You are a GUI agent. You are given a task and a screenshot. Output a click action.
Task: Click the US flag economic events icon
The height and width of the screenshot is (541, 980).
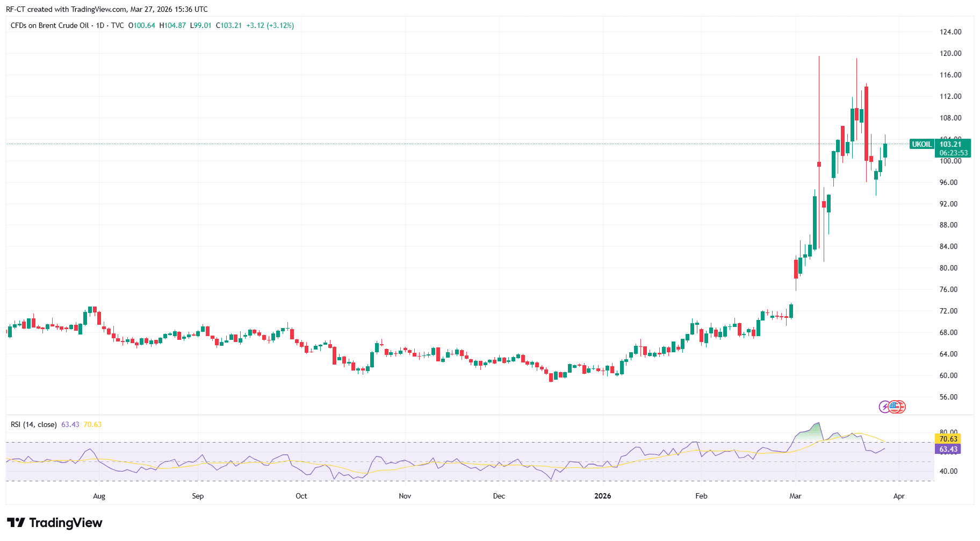point(893,407)
